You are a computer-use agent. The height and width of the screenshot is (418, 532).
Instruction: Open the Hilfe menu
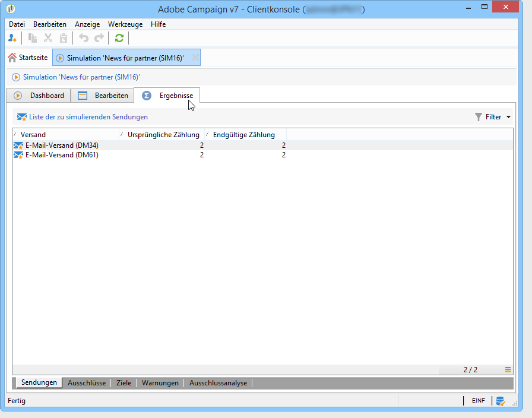(158, 24)
